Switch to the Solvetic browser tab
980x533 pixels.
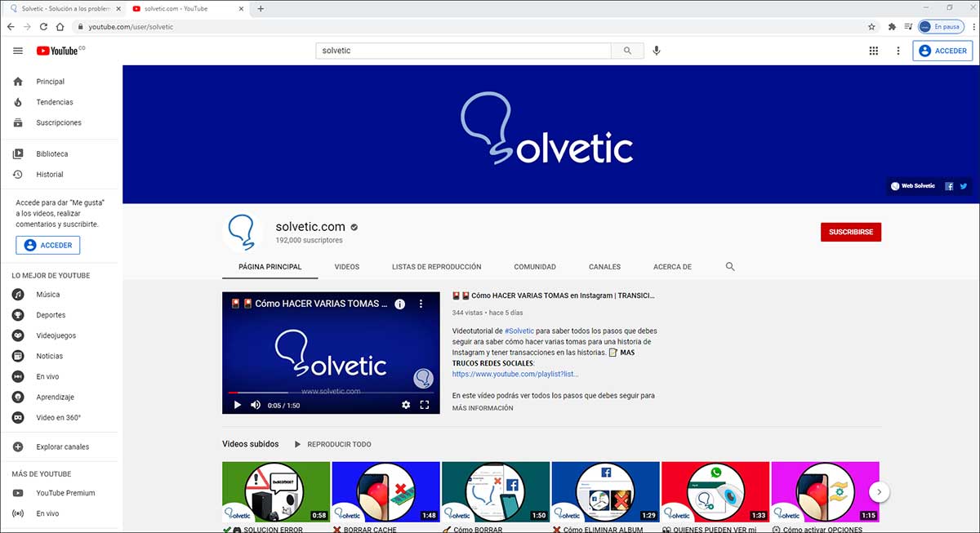pos(64,9)
